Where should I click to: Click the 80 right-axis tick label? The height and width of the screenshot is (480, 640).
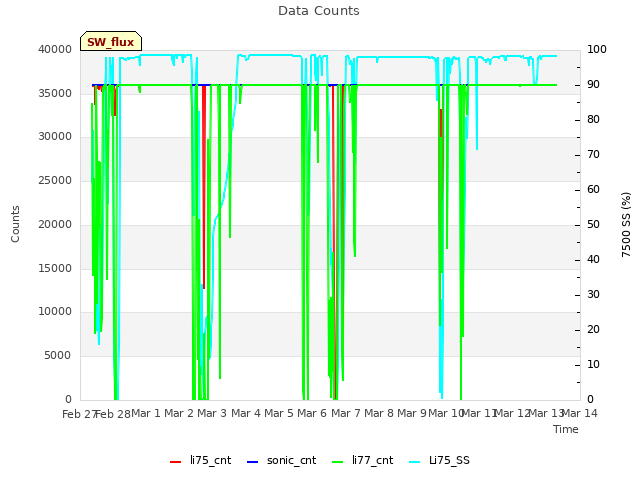[593, 119]
